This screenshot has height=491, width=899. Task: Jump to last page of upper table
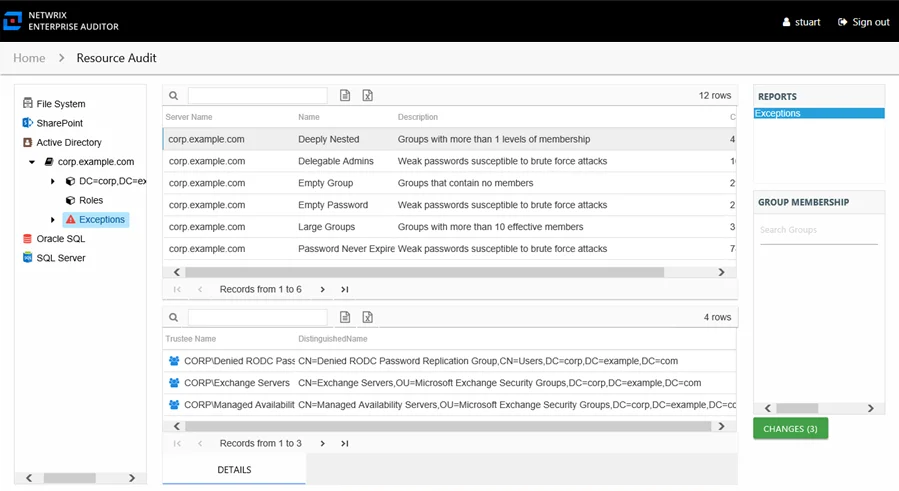pos(345,290)
